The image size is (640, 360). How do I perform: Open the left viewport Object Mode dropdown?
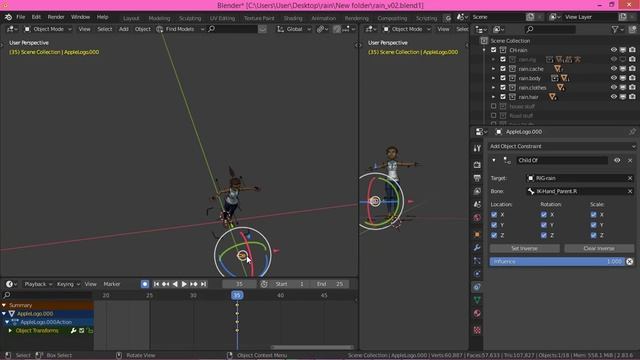click(x=48, y=29)
